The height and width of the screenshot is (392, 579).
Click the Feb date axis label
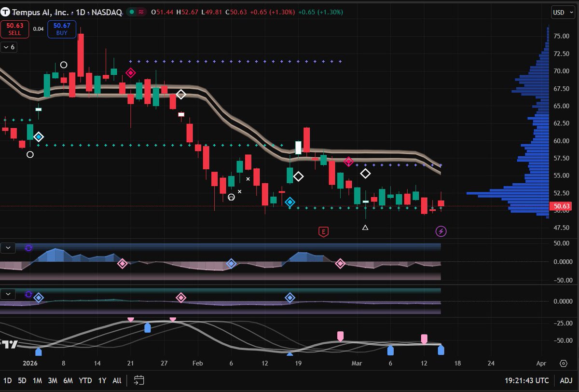click(x=197, y=363)
